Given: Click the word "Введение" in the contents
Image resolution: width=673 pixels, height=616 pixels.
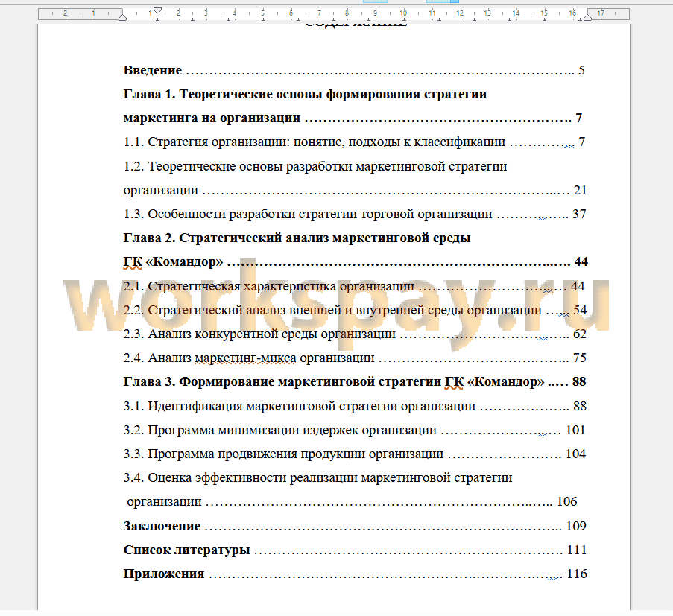Looking at the screenshot, I should coord(152,70).
